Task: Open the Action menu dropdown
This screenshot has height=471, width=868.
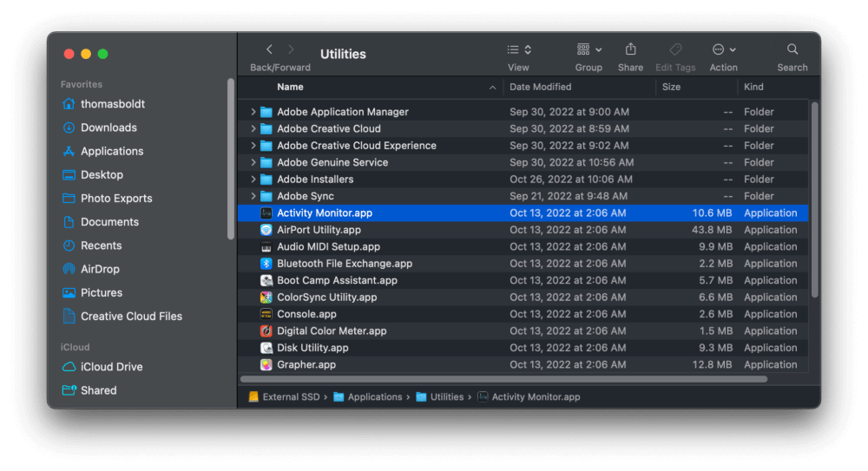Action: click(724, 49)
